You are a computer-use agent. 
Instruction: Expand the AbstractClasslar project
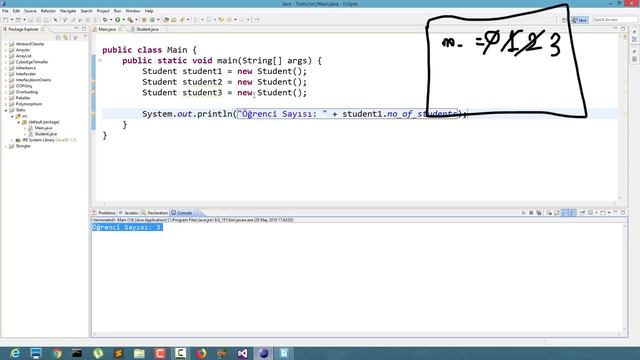(x=6, y=44)
